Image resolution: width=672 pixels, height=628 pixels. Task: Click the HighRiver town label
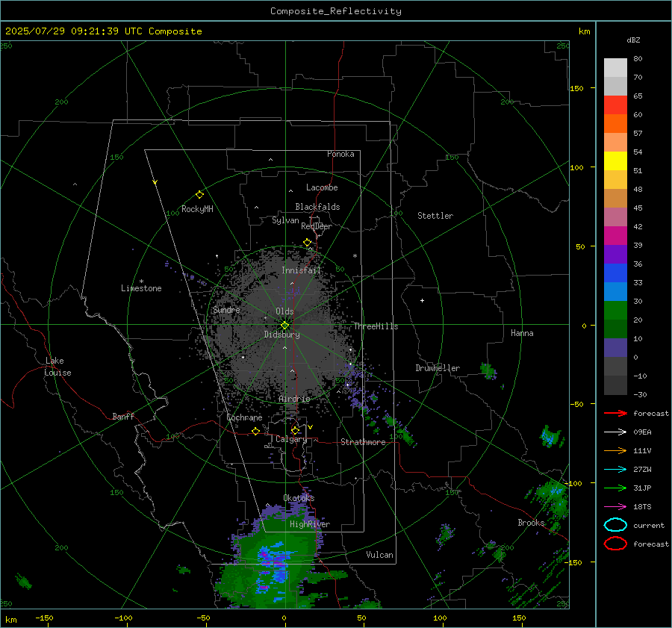(310, 524)
